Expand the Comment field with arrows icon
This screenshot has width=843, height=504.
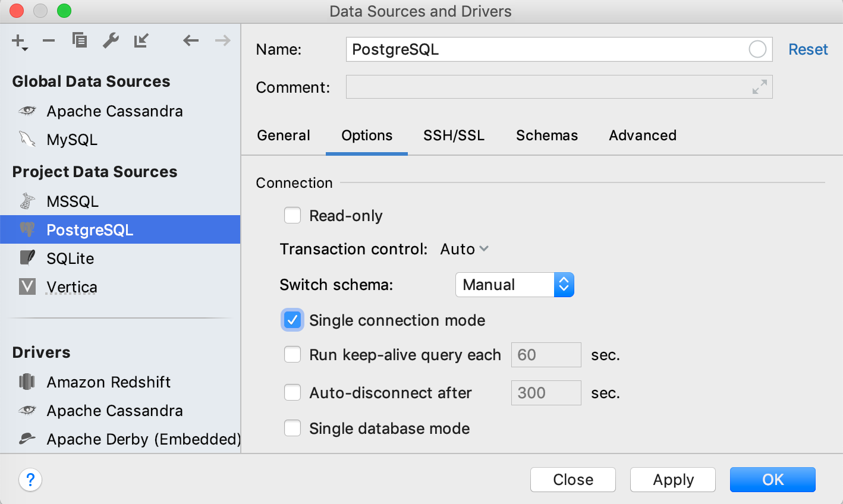[x=760, y=87]
